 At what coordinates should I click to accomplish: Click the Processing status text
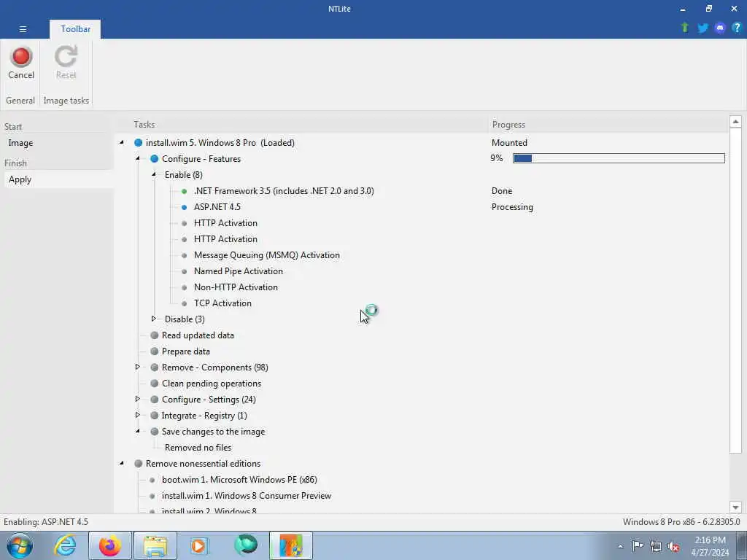click(x=512, y=207)
